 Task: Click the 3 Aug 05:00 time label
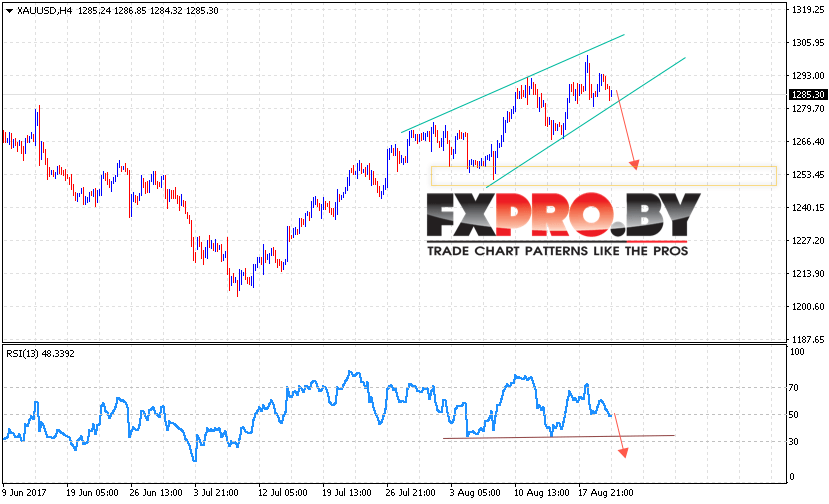click(x=475, y=492)
